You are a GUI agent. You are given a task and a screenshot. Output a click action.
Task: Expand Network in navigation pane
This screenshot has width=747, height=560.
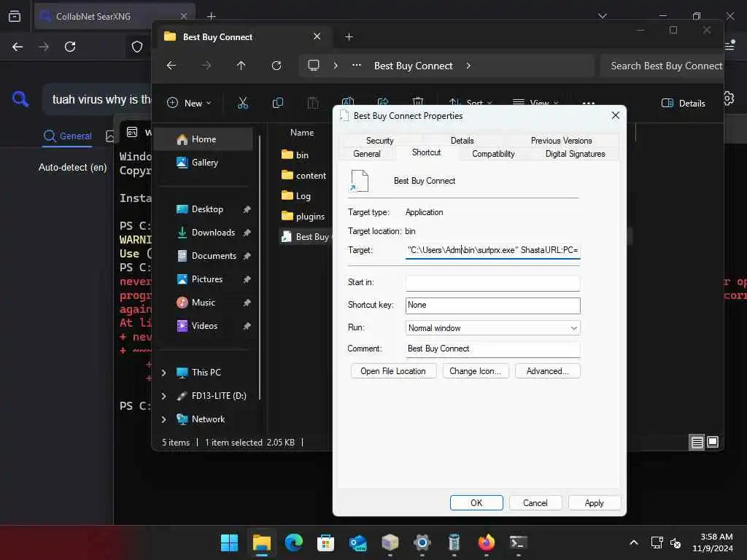click(x=164, y=419)
